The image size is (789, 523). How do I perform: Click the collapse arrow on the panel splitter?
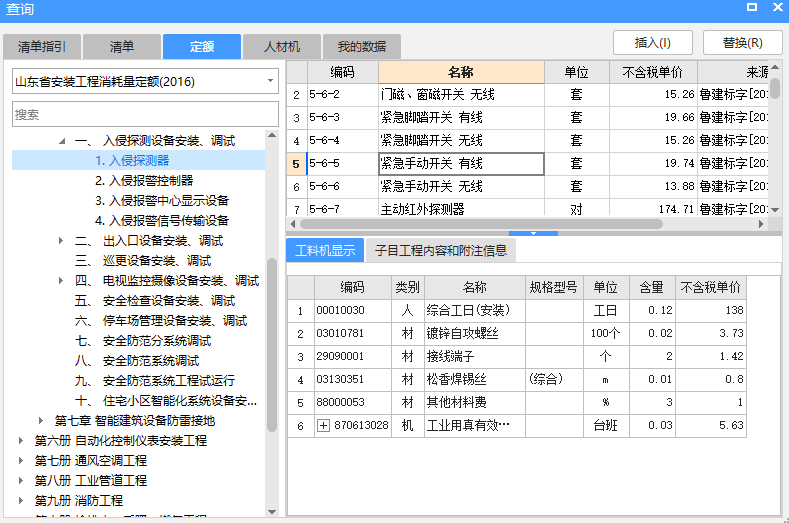coord(533,233)
